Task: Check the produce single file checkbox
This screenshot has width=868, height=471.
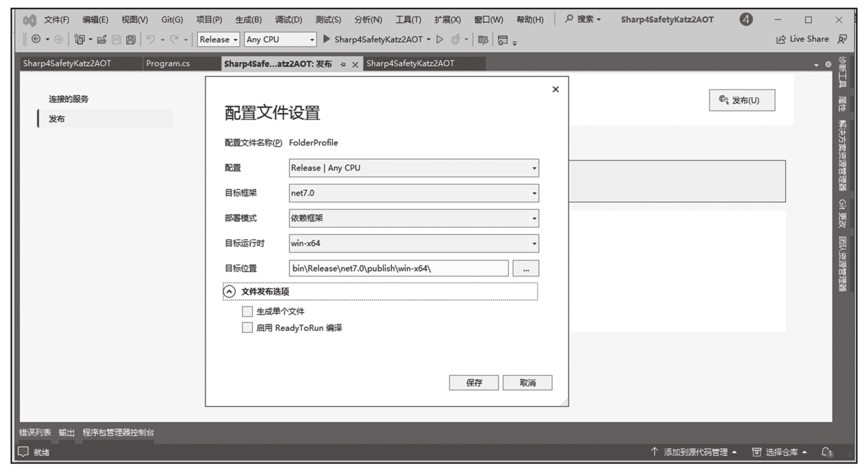Action: [x=247, y=311]
